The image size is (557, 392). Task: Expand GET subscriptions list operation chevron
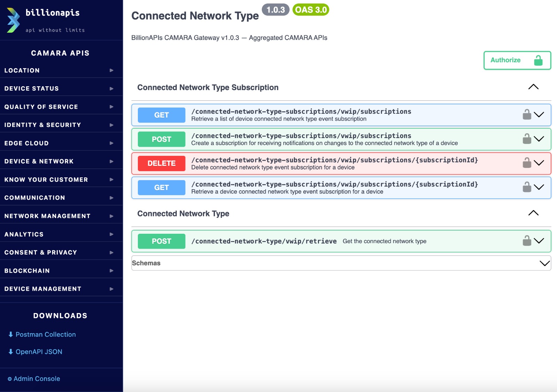pos(539,115)
